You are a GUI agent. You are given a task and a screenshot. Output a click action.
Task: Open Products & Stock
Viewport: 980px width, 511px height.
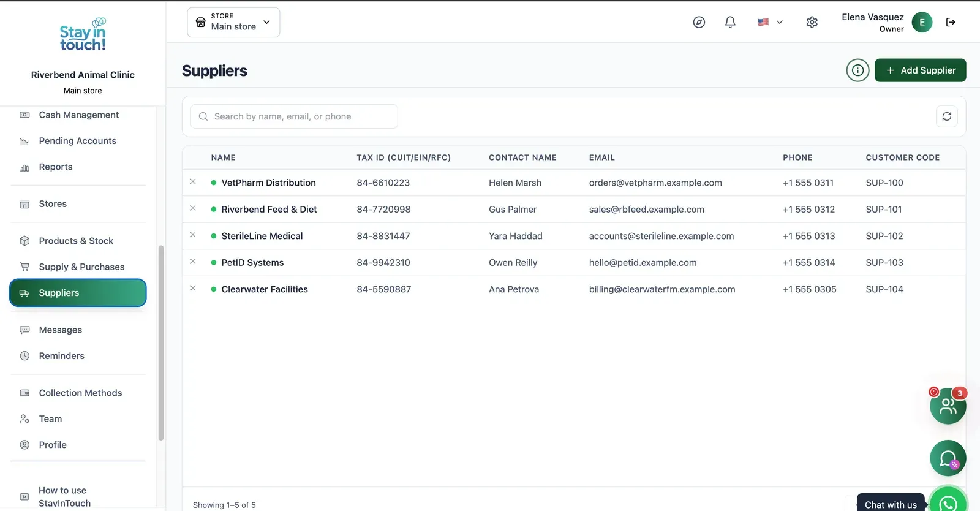tap(78, 241)
